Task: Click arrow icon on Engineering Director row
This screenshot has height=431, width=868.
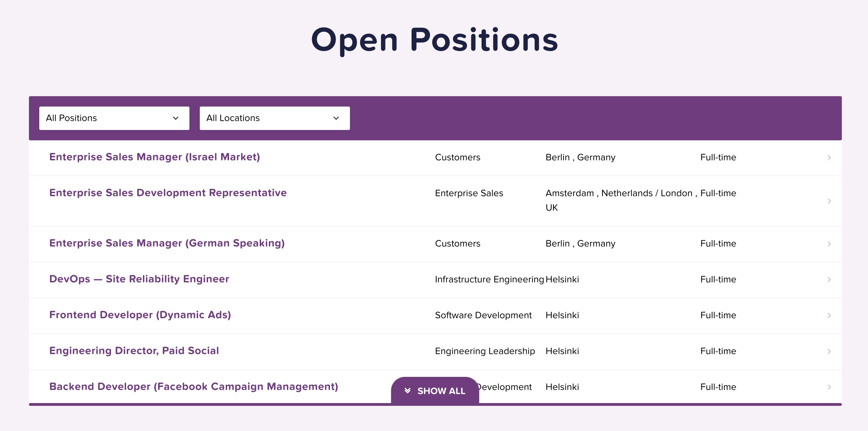Action: coord(829,351)
